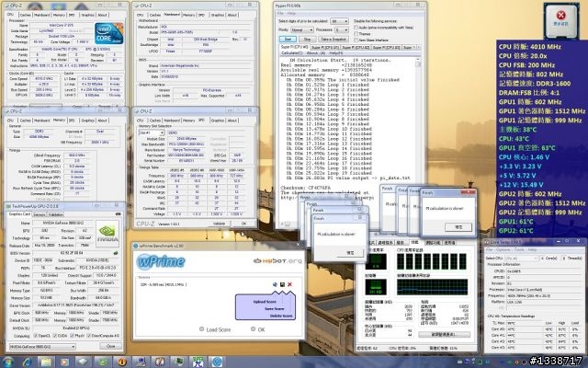This screenshot has width=588, height=368.
Task: Open the Priority dropdown in Hyper PI
Action: coord(302,29)
